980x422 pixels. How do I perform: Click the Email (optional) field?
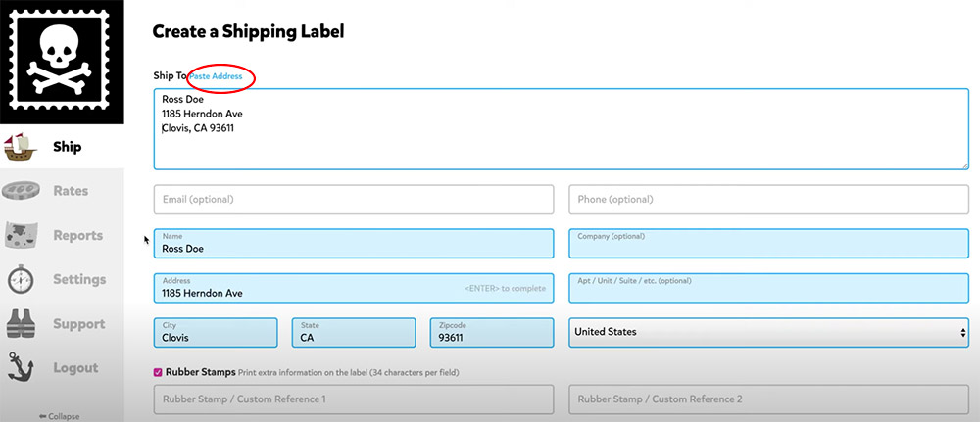(354, 200)
